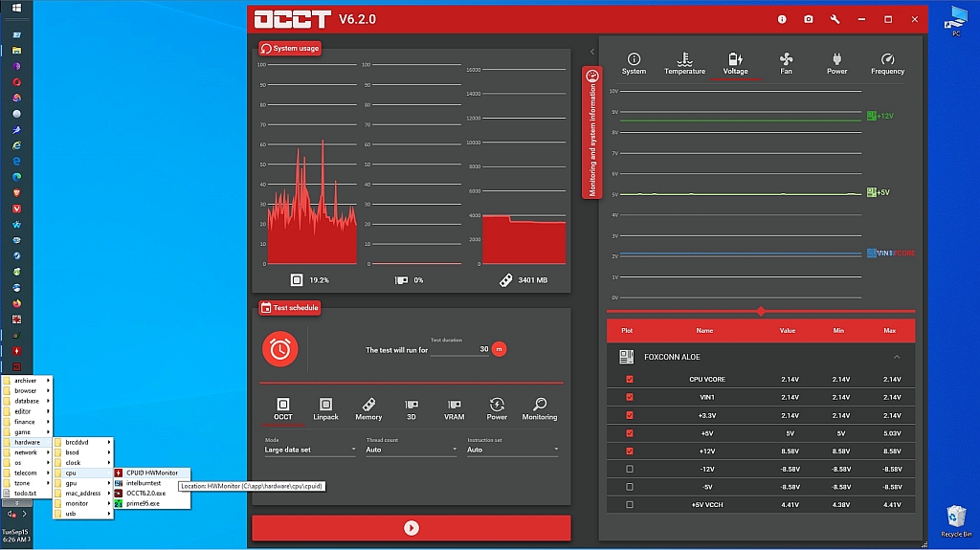Uncheck the +12V plot checkbox
Screen dimensions: 980x550
pyautogui.click(x=630, y=451)
